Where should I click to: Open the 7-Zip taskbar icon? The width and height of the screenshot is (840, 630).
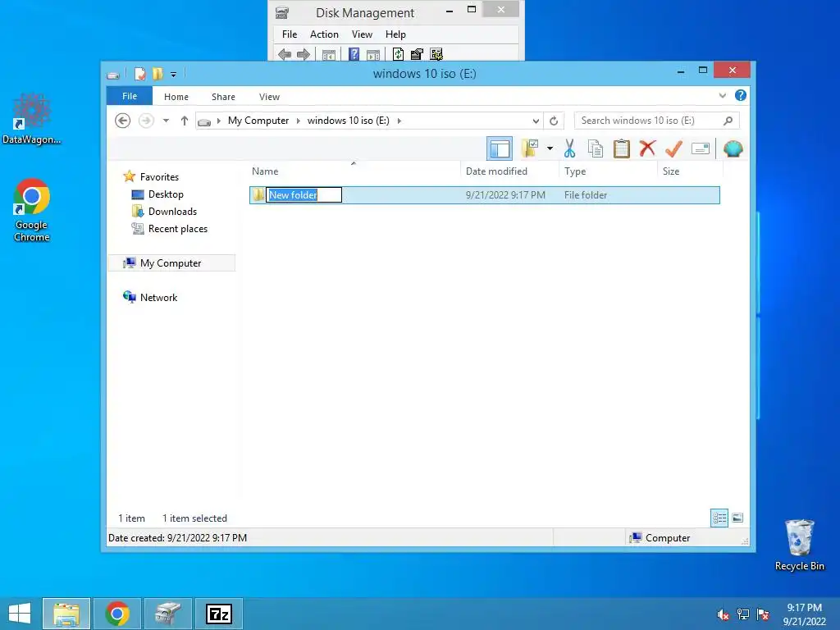(x=219, y=614)
